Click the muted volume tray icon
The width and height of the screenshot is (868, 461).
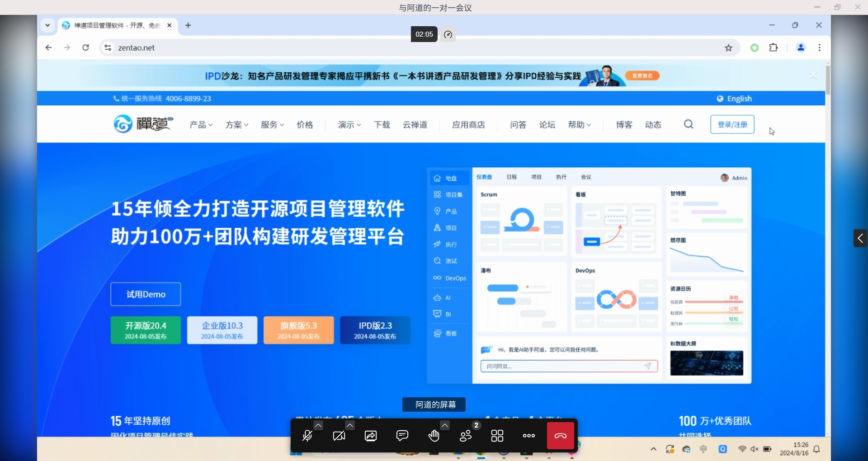(755, 449)
